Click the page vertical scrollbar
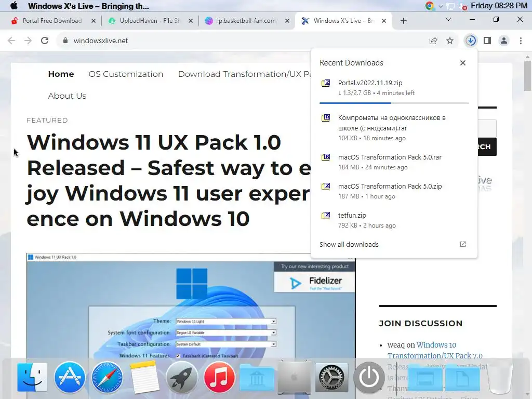This screenshot has height=399, width=532. 527,76
